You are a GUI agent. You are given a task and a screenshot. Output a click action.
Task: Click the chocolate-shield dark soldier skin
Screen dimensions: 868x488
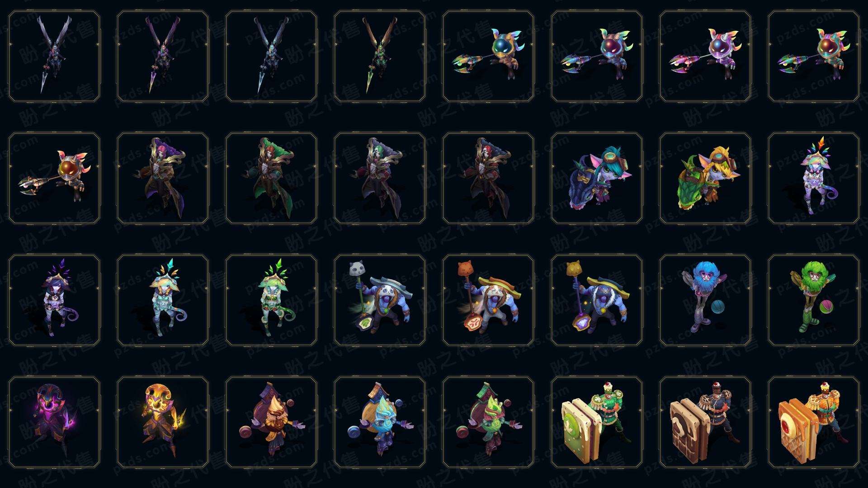(x=705, y=422)
